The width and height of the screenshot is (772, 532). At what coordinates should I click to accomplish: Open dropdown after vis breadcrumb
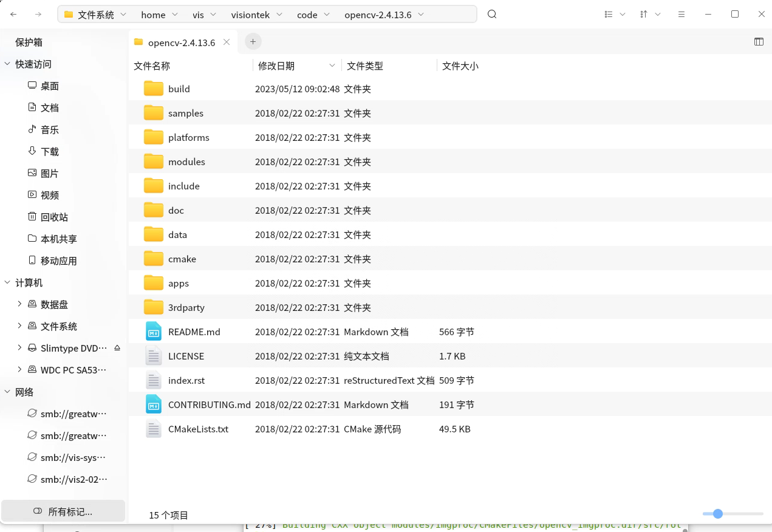pyautogui.click(x=214, y=15)
